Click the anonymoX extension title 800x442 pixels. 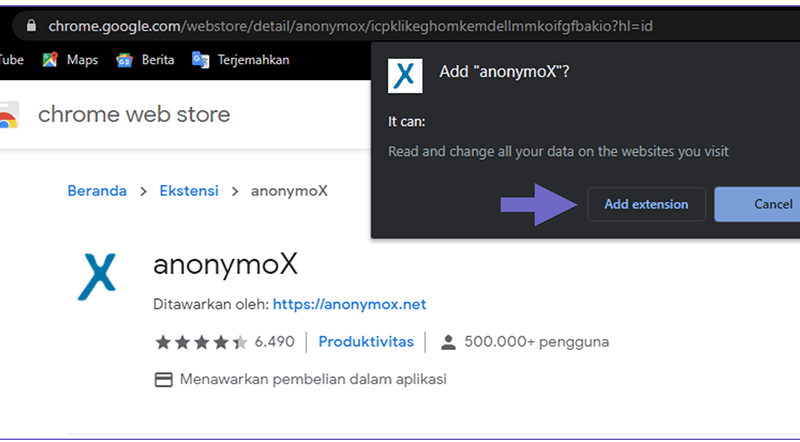pos(225,265)
